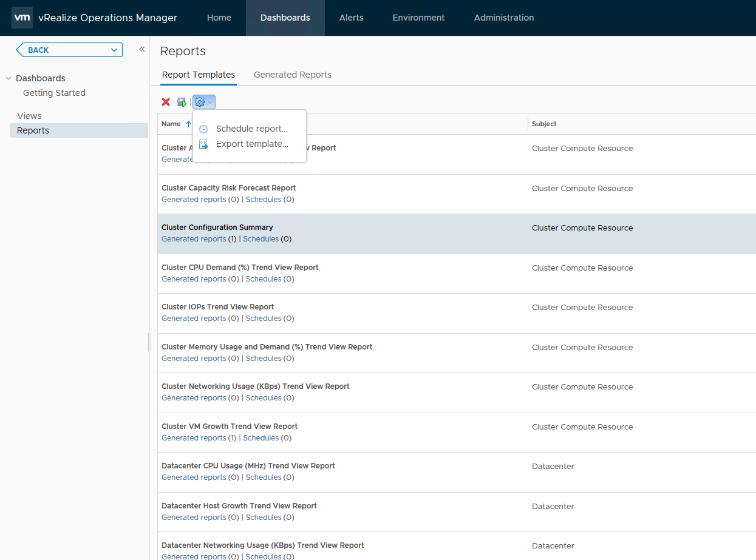Open Generated reports for Cluster Networking Usage
Screen dimensions: 756x560
(x=194, y=398)
